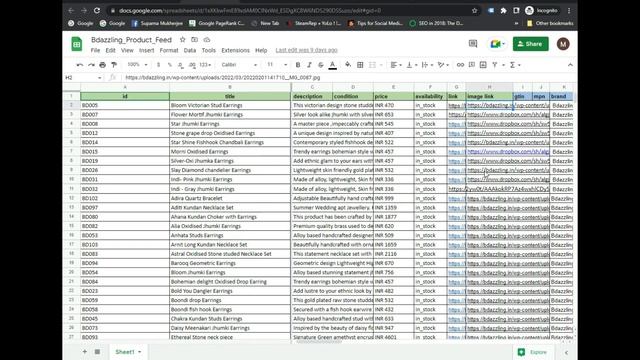Open the Explore panel
This screenshot has width=640, height=360.
coord(533,352)
